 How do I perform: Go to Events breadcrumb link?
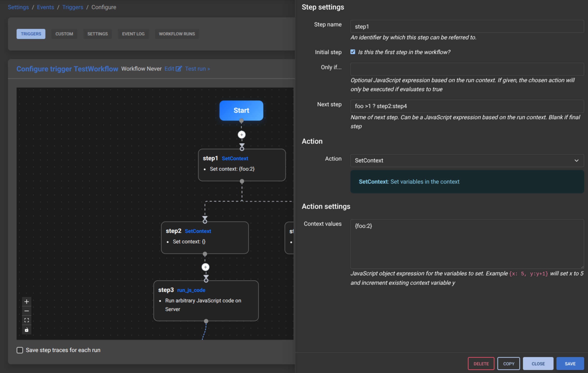[x=45, y=7]
